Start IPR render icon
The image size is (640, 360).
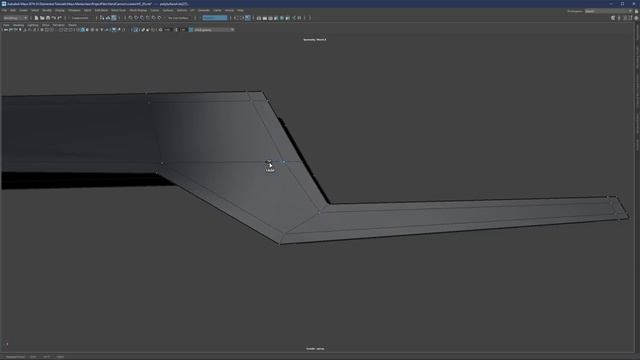(270, 18)
